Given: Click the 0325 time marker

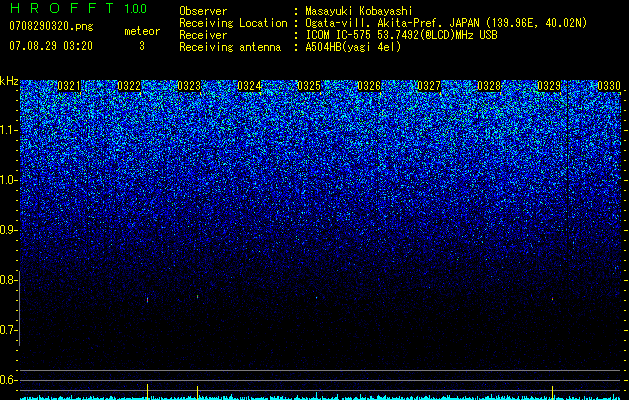Looking at the screenshot, I should click(x=309, y=86).
